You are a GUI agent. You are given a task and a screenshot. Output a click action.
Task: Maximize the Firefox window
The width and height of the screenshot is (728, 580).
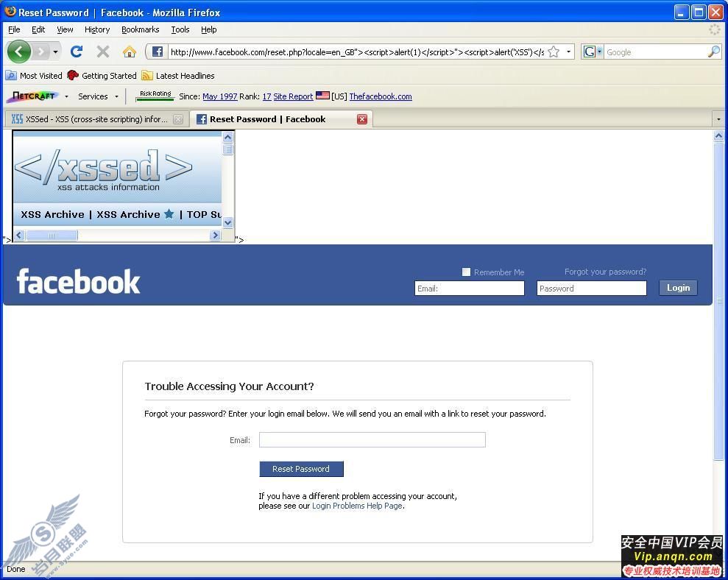click(x=699, y=12)
